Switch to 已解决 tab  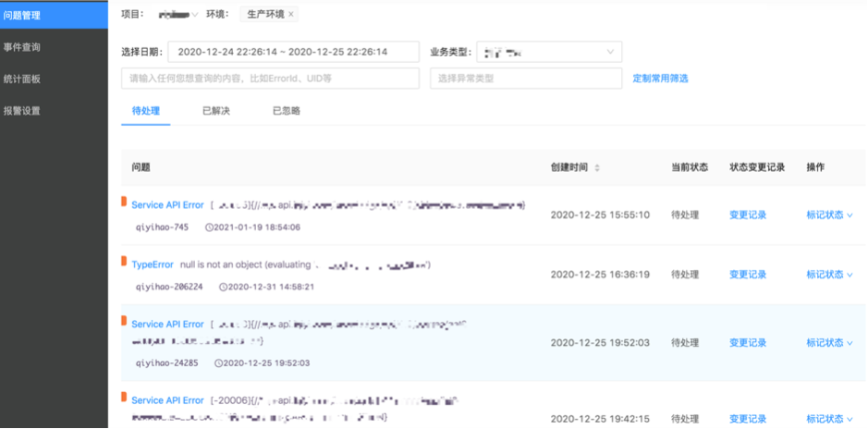(216, 111)
